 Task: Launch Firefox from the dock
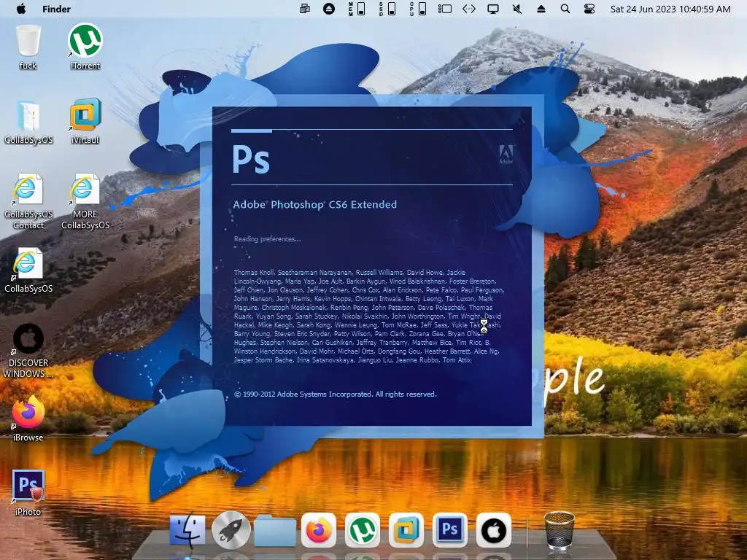point(319,529)
